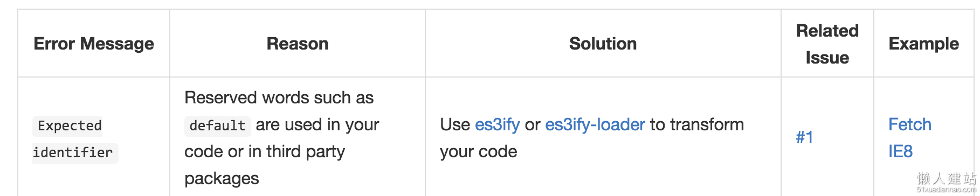Click the 'code or in third party' line
The image size is (980, 196).
(264, 151)
